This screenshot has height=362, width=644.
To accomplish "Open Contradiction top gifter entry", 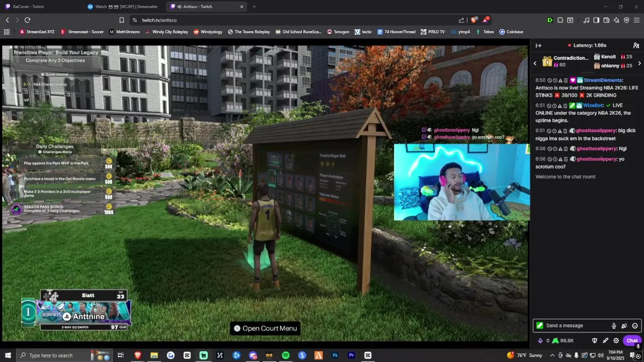I will point(566,61).
